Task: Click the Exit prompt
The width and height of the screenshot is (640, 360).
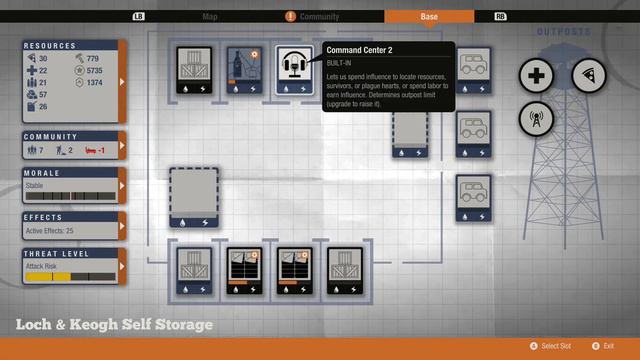Action: click(603, 346)
